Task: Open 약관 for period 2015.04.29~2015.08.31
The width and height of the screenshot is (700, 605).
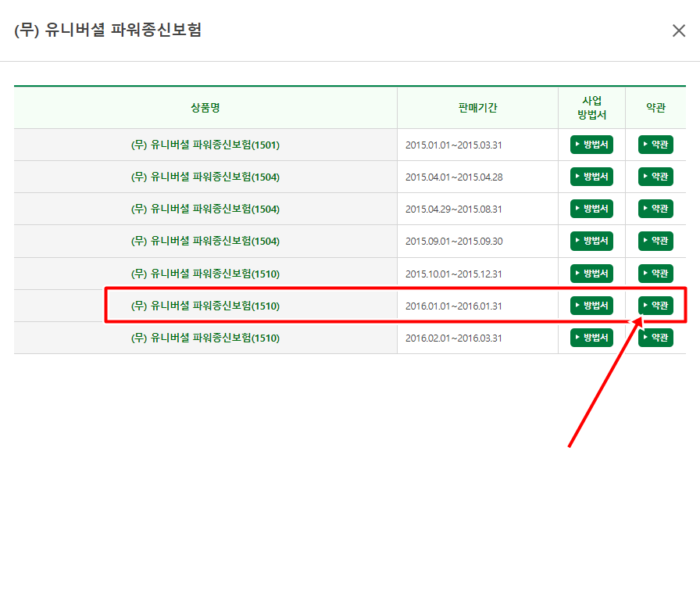Action: pos(655,209)
